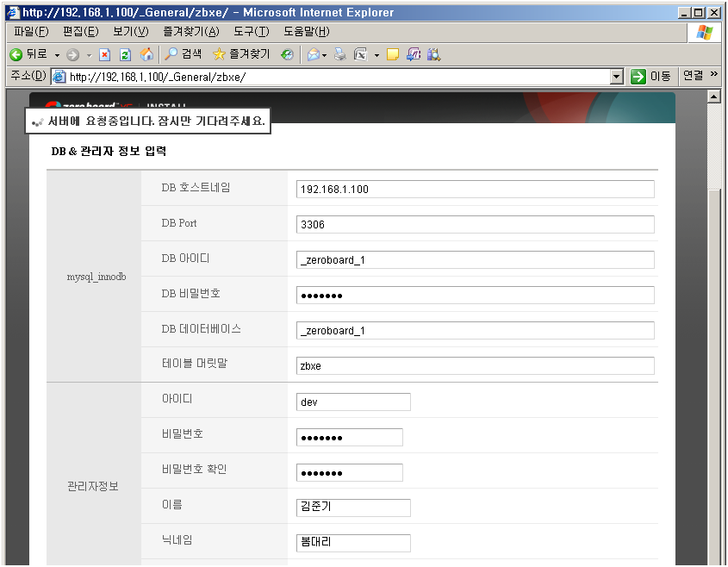Click the Refresh page icon
The width and height of the screenshot is (728, 567).
pos(126,55)
